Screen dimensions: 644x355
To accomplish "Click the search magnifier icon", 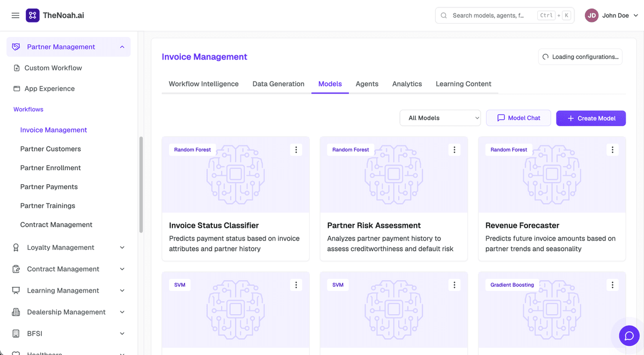I will 444,16.
